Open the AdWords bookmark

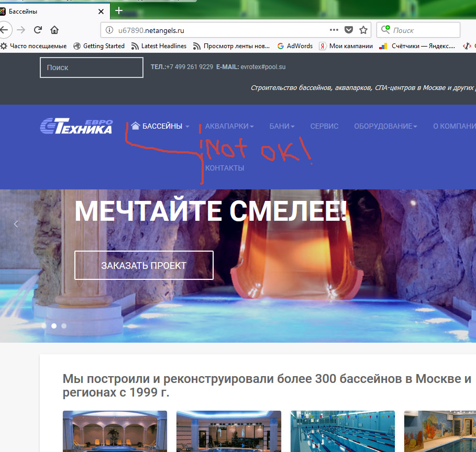pyautogui.click(x=295, y=46)
